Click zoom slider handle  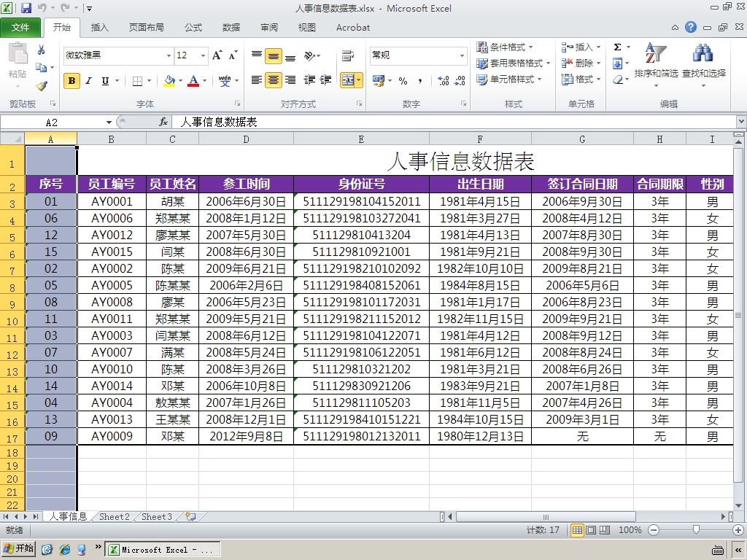click(696, 529)
